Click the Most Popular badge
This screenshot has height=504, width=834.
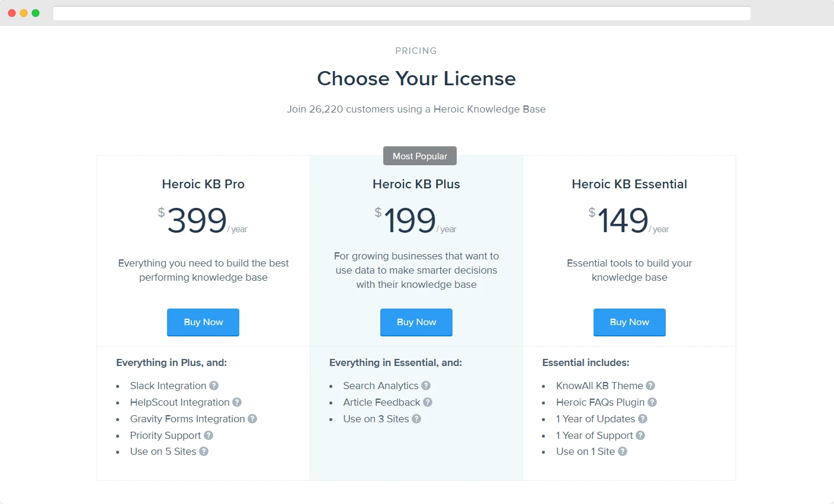click(x=419, y=156)
